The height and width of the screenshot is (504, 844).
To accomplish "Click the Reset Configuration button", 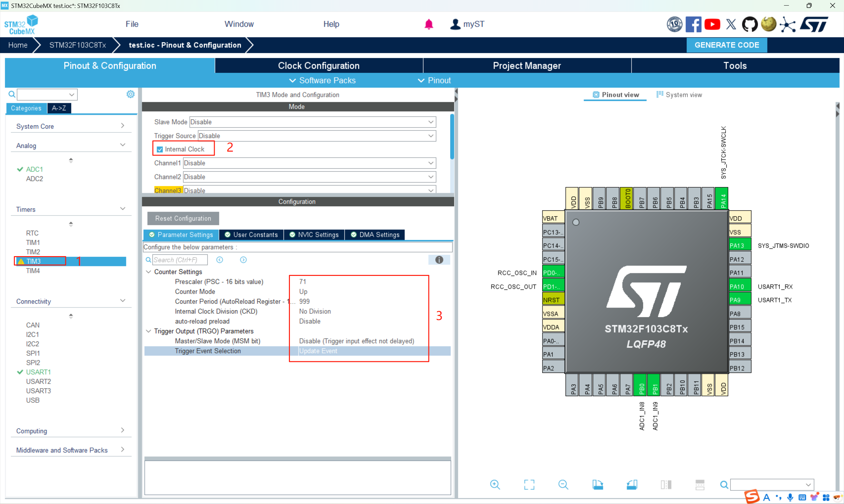I will pos(183,218).
